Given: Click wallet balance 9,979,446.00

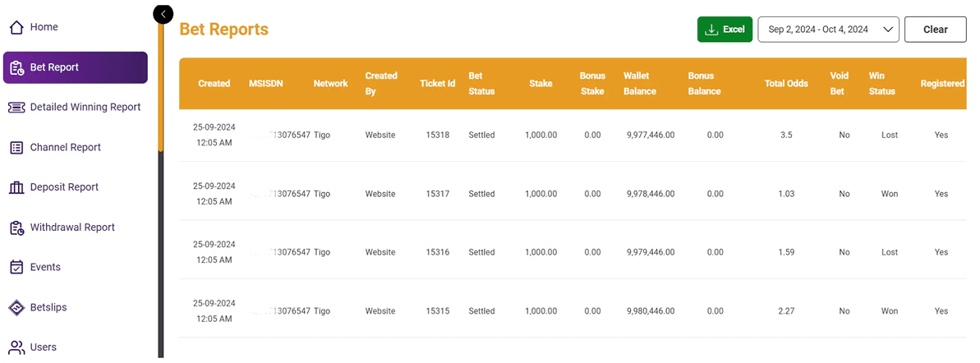Looking at the screenshot, I should 651,252.
